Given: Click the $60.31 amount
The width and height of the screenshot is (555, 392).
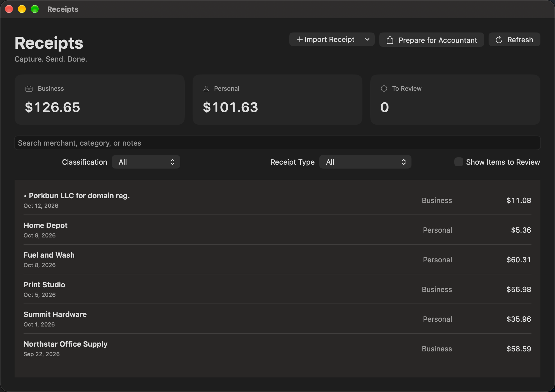Looking at the screenshot, I should click(x=519, y=260).
